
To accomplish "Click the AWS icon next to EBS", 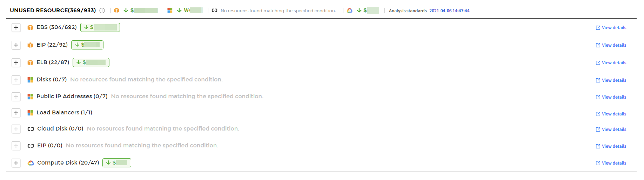I will pyautogui.click(x=31, y=27).
